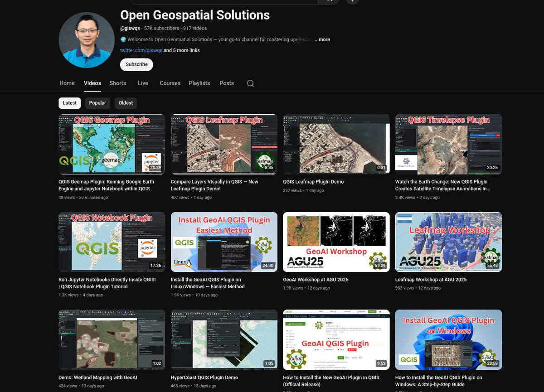Play the Wetland Mapping demo thumbnail
The image size is (544, 392).
(x=112, y=340)
